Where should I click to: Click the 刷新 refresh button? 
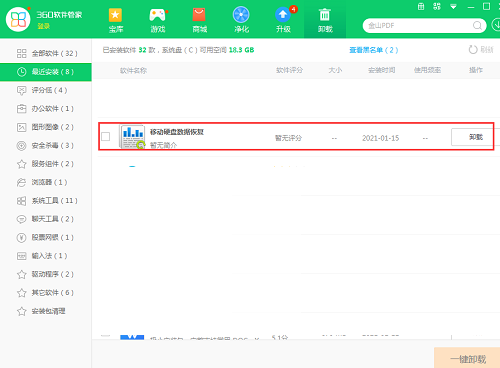pos(481,50)
